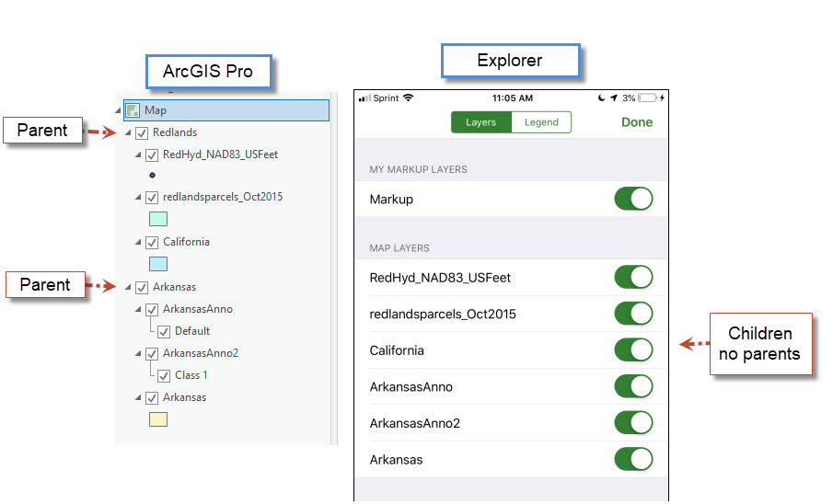Click the Map icon in Contents pane
The image size is (833, 504).
coord(133,110)
